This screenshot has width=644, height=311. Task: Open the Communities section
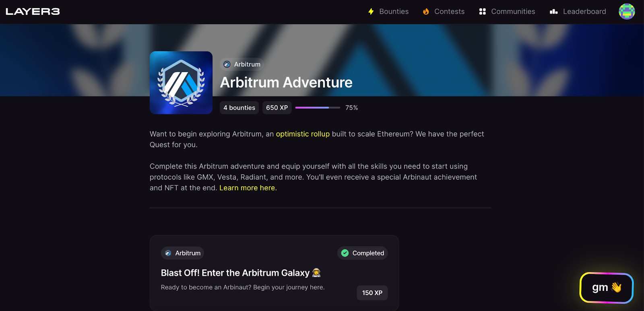tap(507, 12)
